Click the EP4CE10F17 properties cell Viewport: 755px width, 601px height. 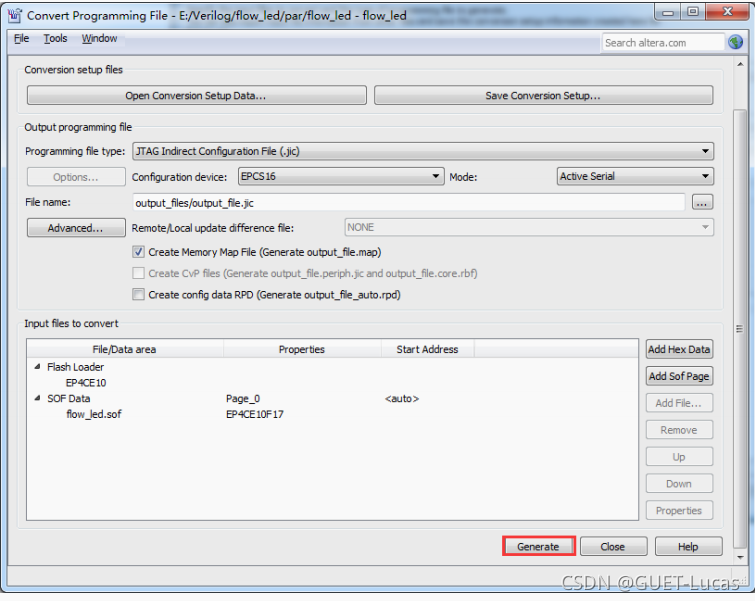[255, 414]
